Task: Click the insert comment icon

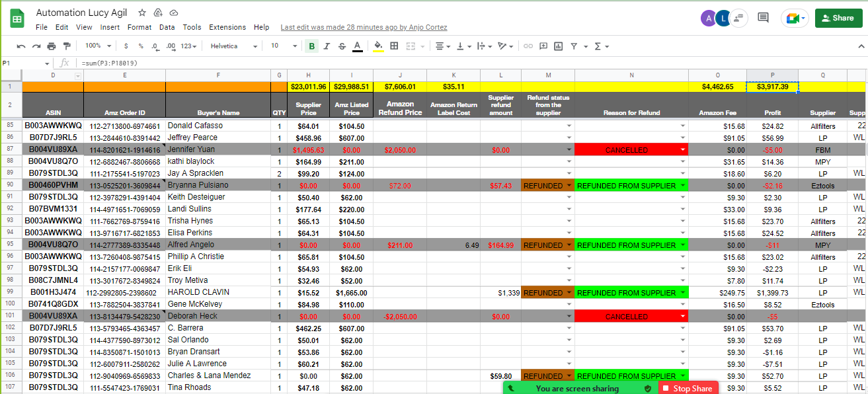Action: pyautogui.click(x=543, y=46)
